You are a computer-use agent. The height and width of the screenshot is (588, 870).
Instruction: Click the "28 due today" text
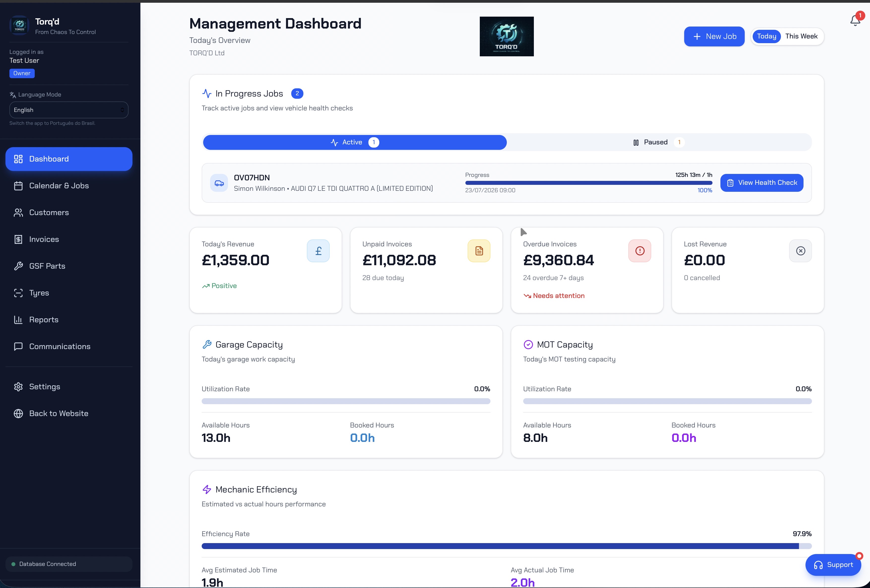pos(383,278)
